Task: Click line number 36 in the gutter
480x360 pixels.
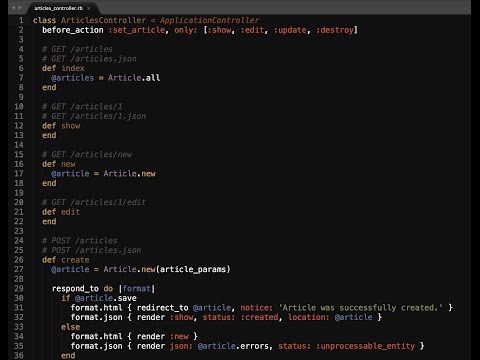Action: pyautogui.click(x=19, y=355)
